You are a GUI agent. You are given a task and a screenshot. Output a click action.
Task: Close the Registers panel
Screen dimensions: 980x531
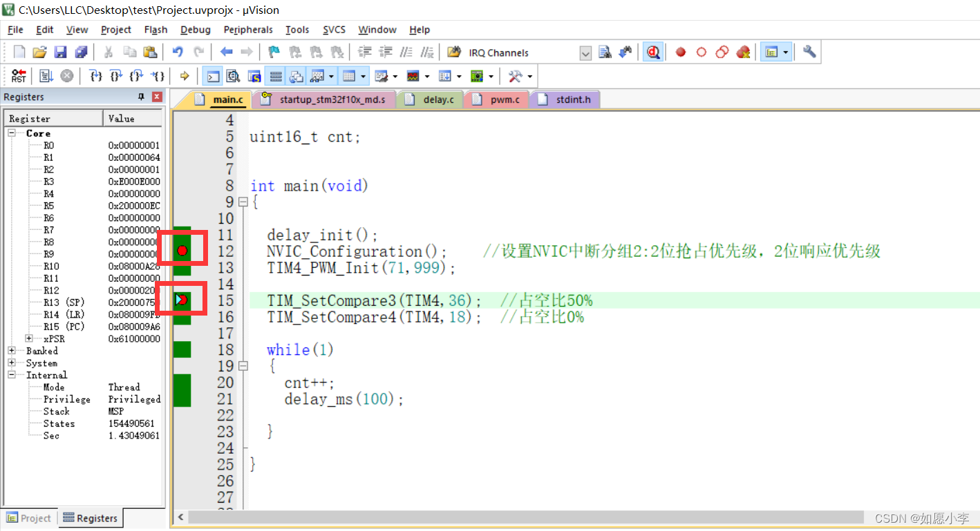(157, 97)
